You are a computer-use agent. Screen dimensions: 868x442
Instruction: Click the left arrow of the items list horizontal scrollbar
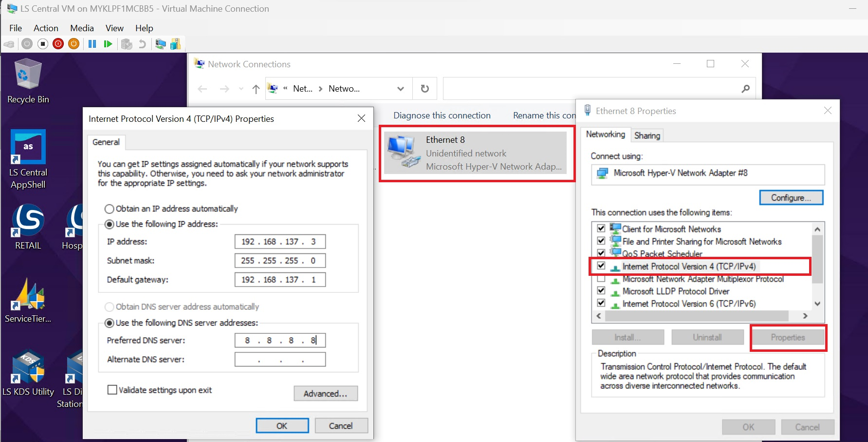click(599, 316)
